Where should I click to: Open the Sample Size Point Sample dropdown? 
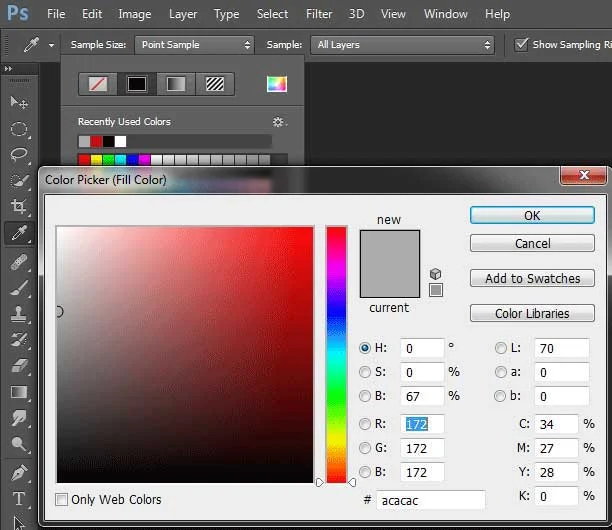[x=194, y=45]
